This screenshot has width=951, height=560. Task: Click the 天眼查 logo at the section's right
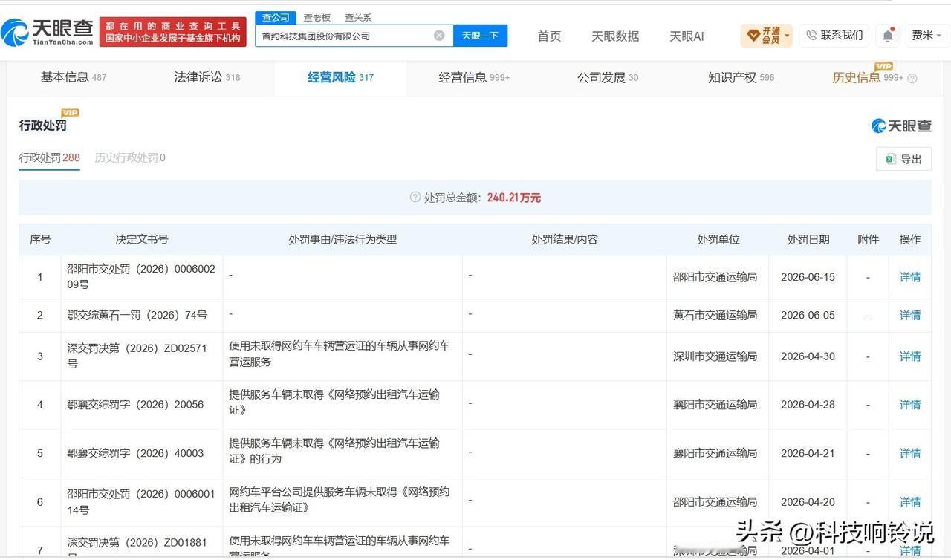pyautogui.click(x=901, y=126)
